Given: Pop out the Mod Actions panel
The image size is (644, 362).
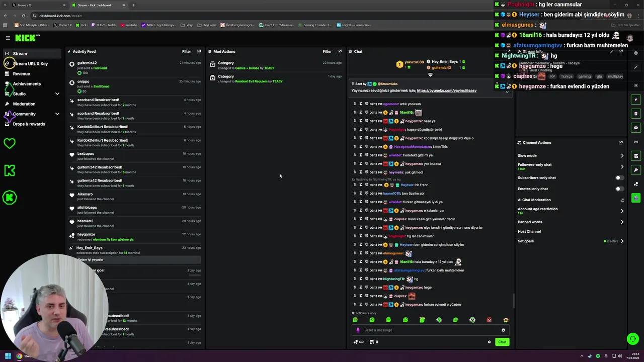Looking at the screenshot, I should pos(340,51).
